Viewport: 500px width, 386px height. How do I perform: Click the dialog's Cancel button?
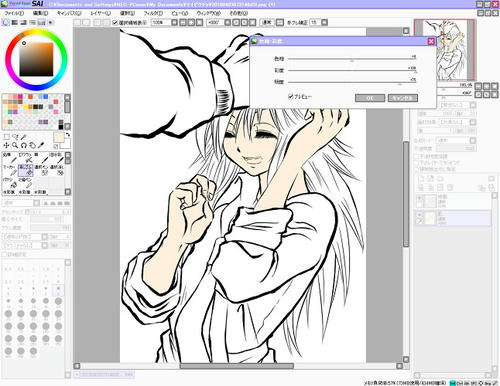(403, 98)
